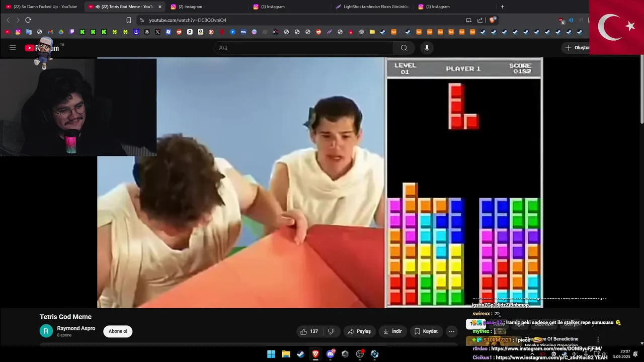Open Instagram bookmark in bookmarks bar
This screenshot has width=644, height=362.
(x=18, y=32)
